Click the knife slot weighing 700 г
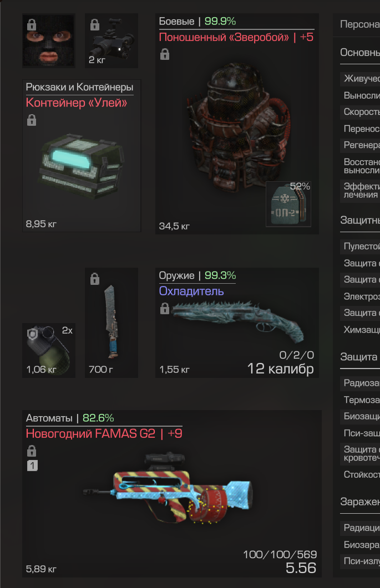 pos(112,323)
